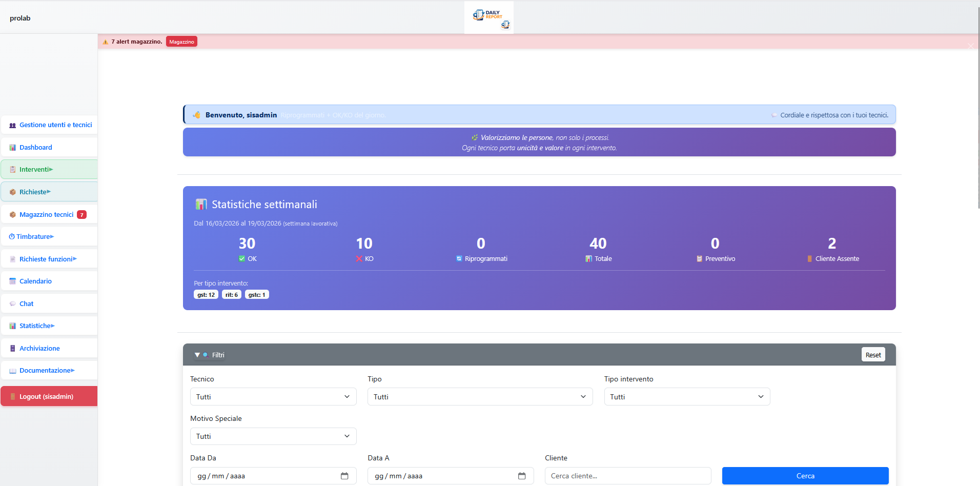Screen dimensions: 980x486
Task: Expand the Richieste funzioni submenu
Action: pyautogui.click(x=75, y=259)
